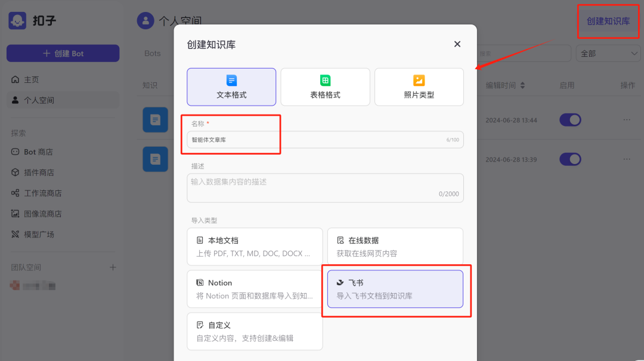Open the 全部 filter dropdown

[x=608, y=54]
